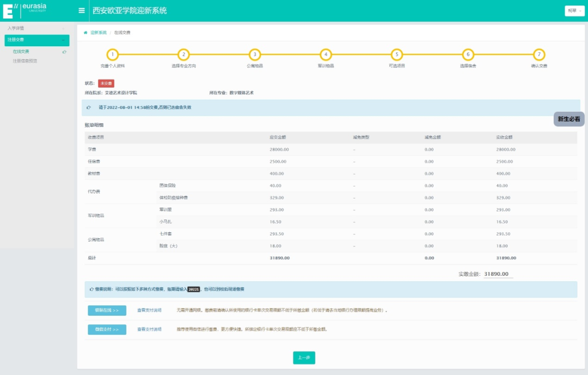Screen dimensions: 588x375
Task: Go to step 4 circle 军训物品
Action: [x=326, y=55]
